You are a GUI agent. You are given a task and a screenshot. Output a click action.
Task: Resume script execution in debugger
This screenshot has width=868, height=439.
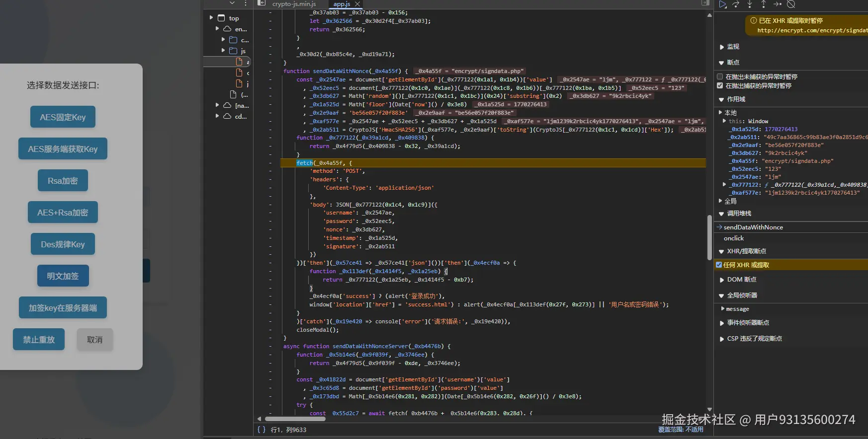[723, 4]
